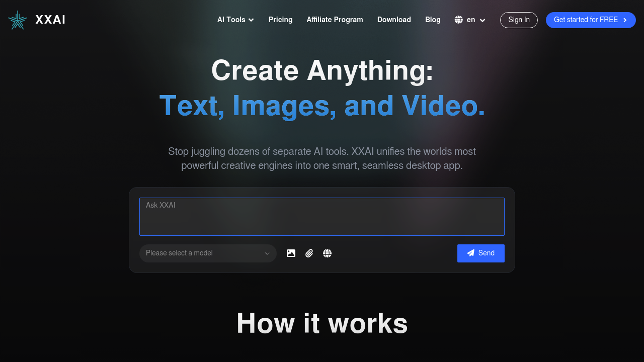This screenshot has width=644, height=362.
Task: Click the Send button
Action: [481, 253]
